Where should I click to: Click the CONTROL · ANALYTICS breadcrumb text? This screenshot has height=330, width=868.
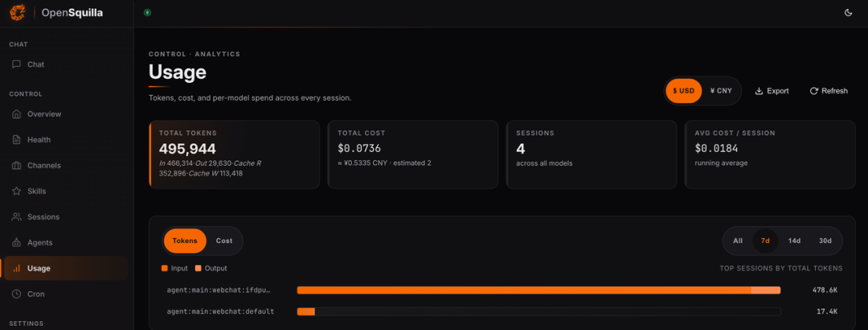coord(194,55)
